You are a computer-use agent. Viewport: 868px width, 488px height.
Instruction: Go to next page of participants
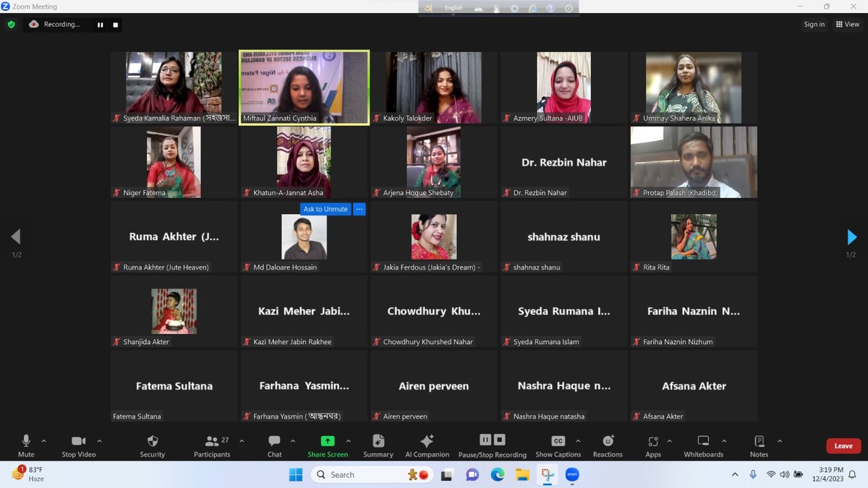[x=851, y=237]
